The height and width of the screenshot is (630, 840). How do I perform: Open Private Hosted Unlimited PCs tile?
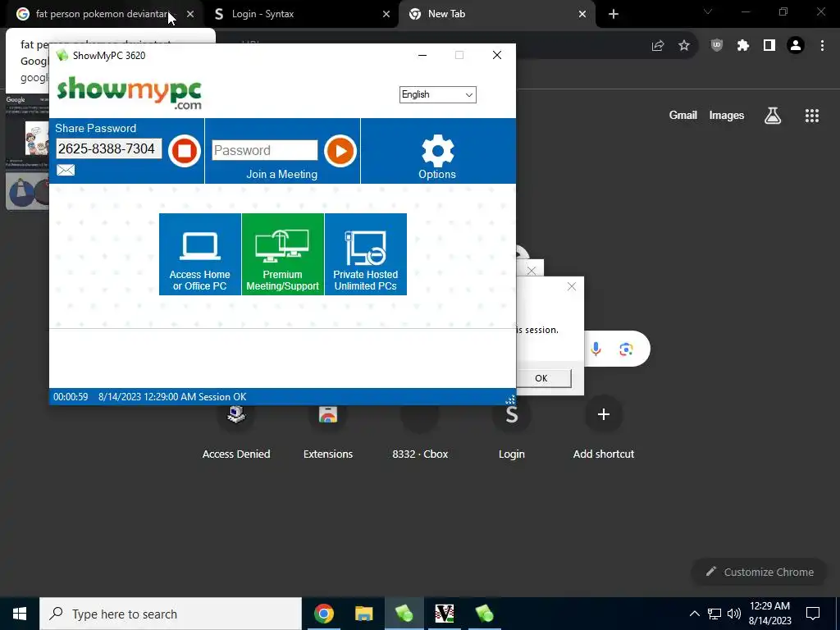click(x=366, y=254)
